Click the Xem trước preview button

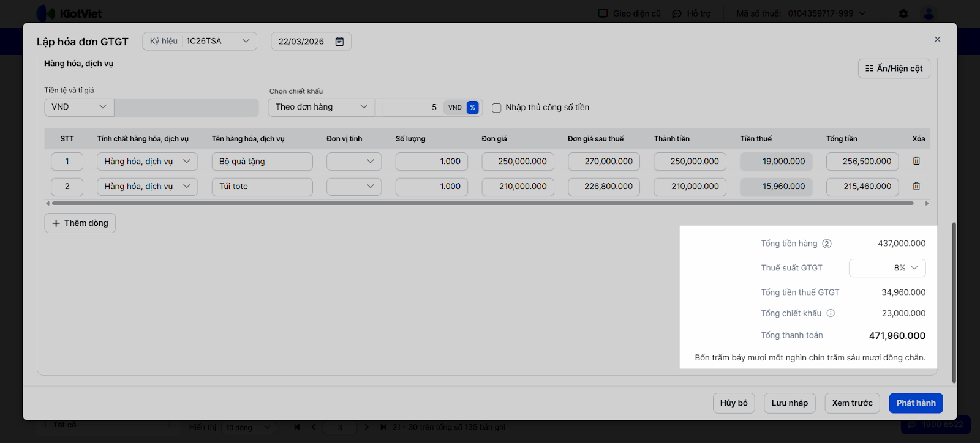[x=852, y=403]
